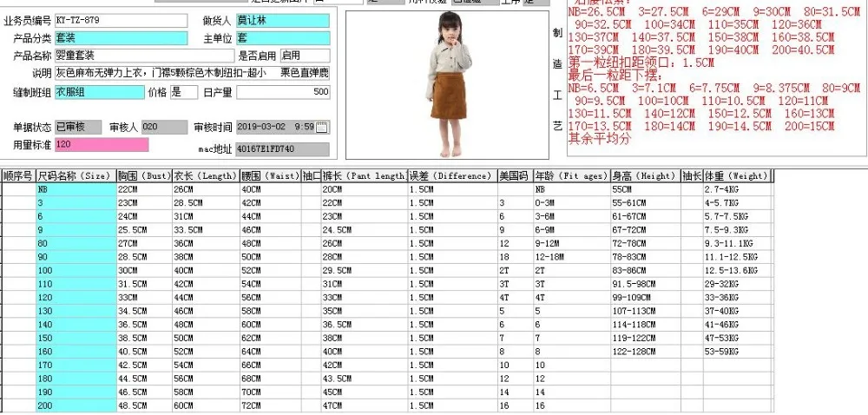Image resolution: width=868 pixels, height=415 pixels.
Task: Click the 年龄 (Fit ages) column header
Action: (x=572, y=176)
